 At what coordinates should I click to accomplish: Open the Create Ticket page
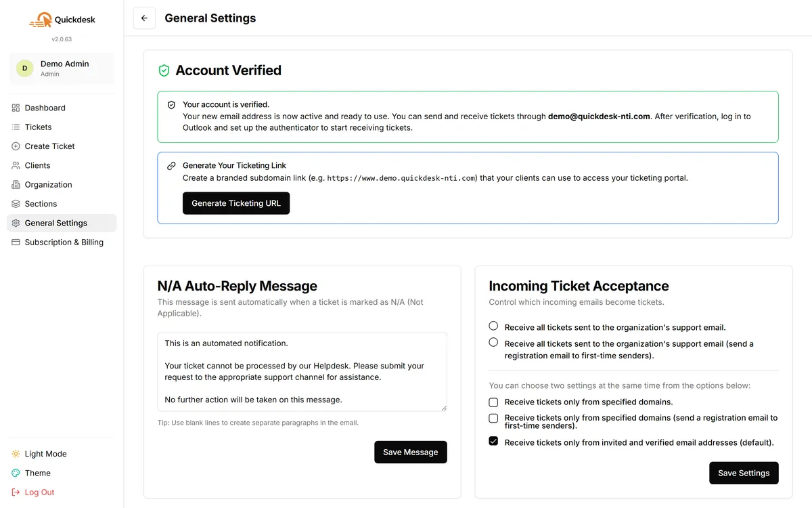click(x=62, y=146)
